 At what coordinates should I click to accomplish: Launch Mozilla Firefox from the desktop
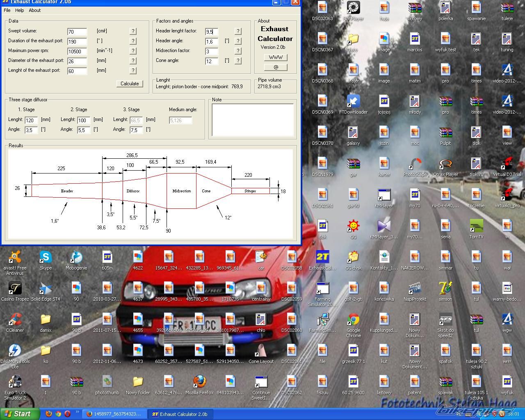pyautogui.click(x=199, y=382)
